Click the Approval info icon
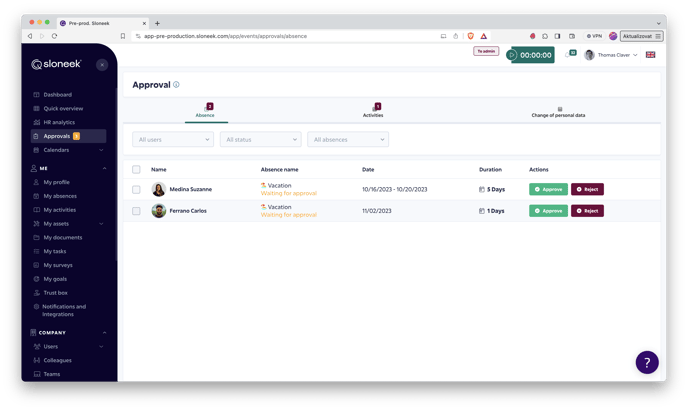 click(x=176, y=85)
